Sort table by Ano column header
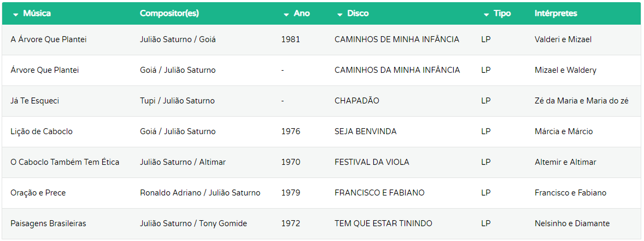Image resolution: width=644 pixels, height=241 pixels. [x=302, y=14]
